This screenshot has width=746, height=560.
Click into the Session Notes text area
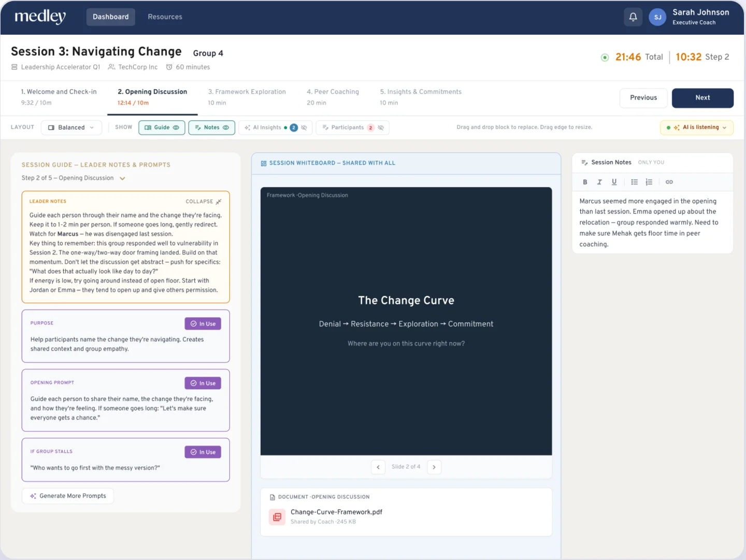(652, 222)
